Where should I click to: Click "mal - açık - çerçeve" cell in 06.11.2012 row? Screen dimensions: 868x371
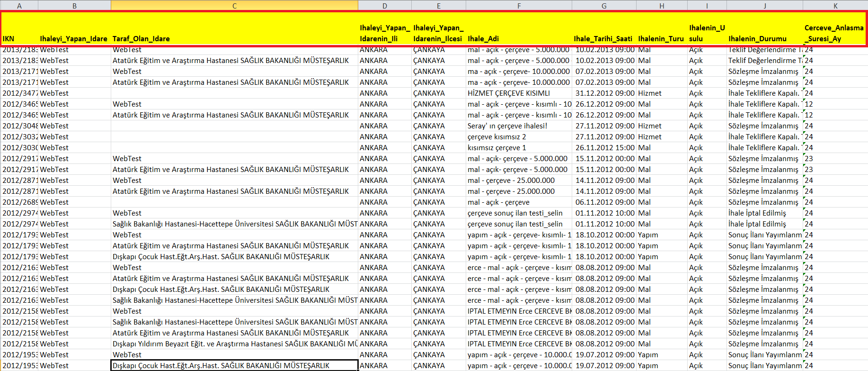click(519, 202)
